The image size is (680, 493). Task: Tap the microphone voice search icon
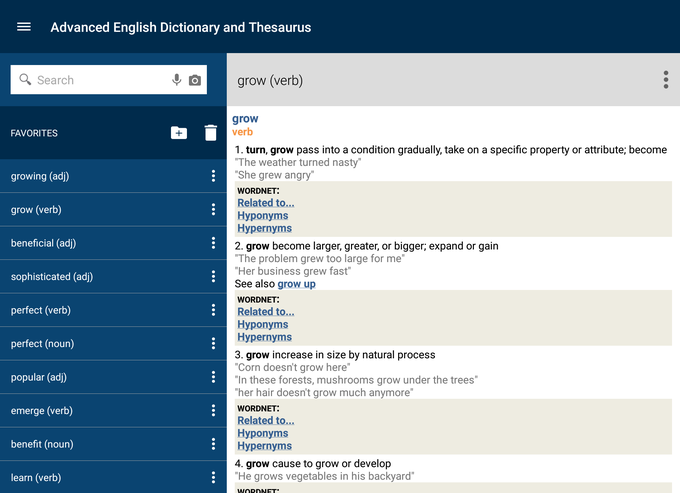coord(177,80)
